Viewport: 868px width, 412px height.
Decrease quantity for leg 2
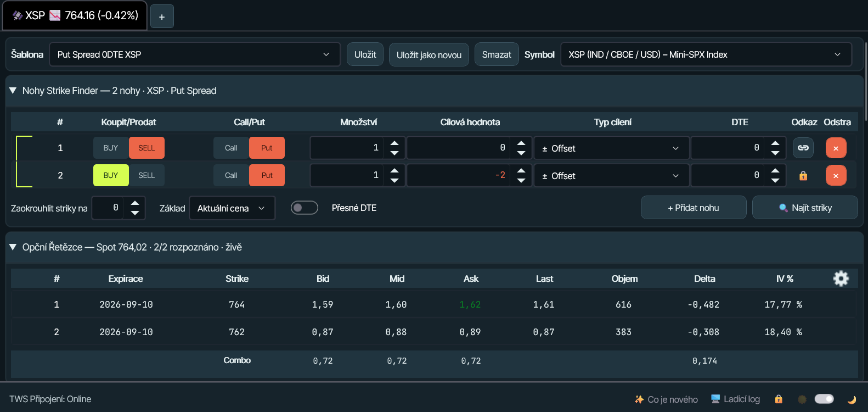394,180
